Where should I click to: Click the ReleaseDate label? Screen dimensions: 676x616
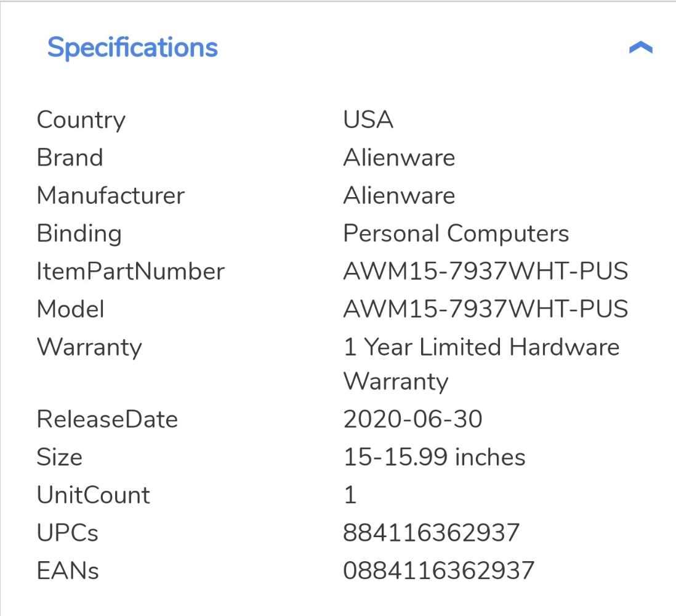[107, 419]
